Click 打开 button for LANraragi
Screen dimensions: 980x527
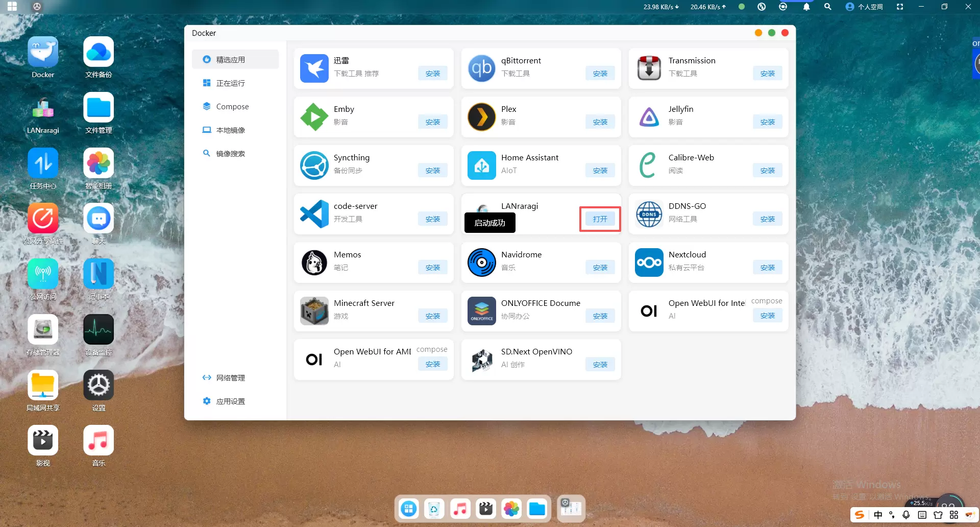click(x=600, y=219)
